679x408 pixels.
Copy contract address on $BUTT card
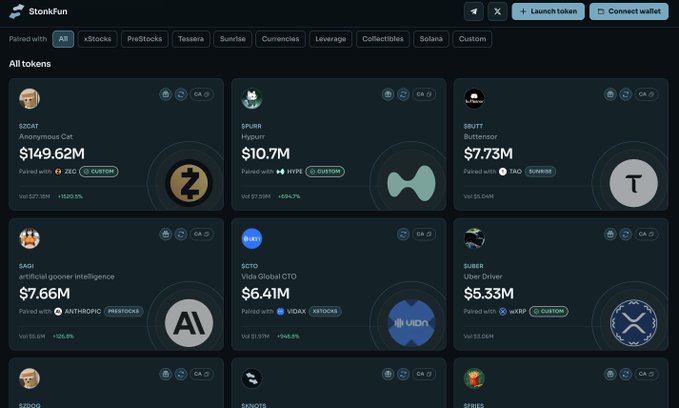click(x=647, y=94)
